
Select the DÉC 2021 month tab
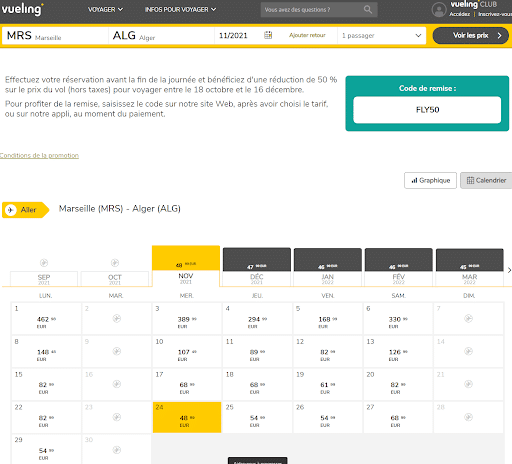[x=257, y=267]
